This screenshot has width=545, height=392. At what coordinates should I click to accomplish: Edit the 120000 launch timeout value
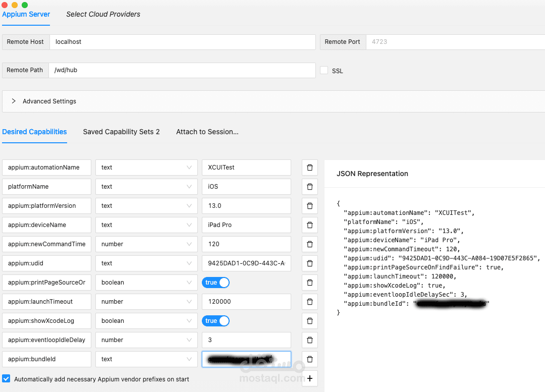coord(246,302)
